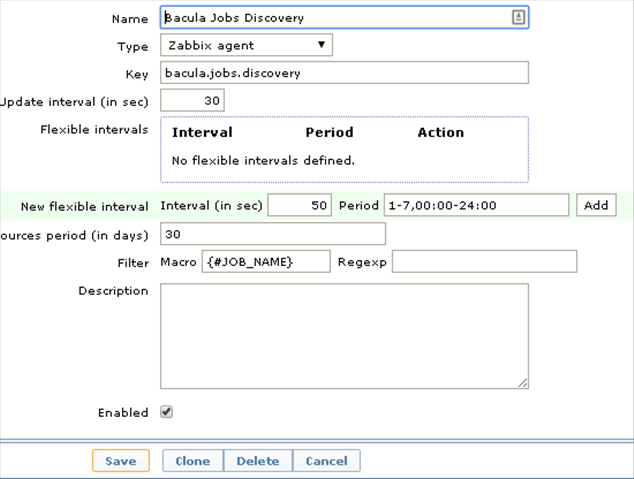Click the Delete button

258,460
